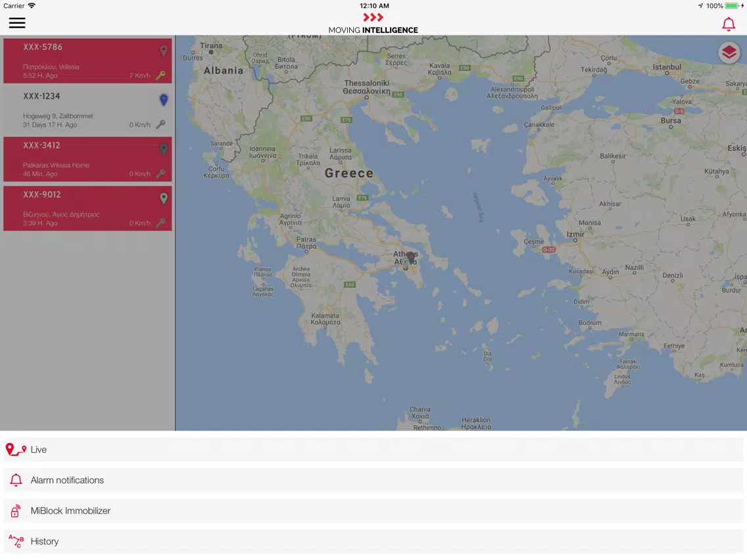Open the Live menu item
Image resolution: width=747 pixels, height=560 pixels.
373,450
